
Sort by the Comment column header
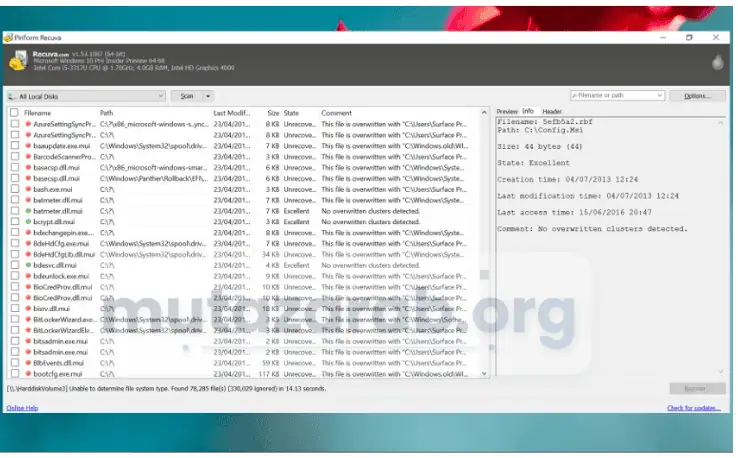point(337,113)
